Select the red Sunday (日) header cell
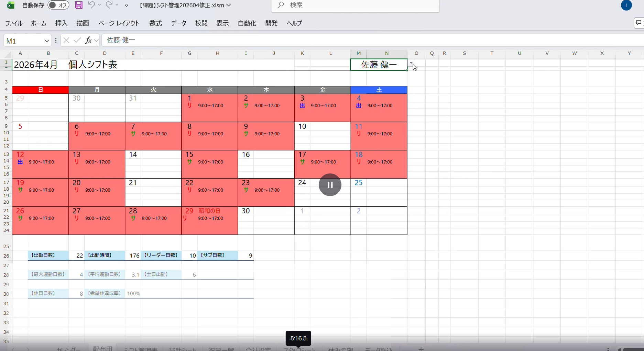The width and height of the screenshot is (644, 351). (x=41, y=90)
